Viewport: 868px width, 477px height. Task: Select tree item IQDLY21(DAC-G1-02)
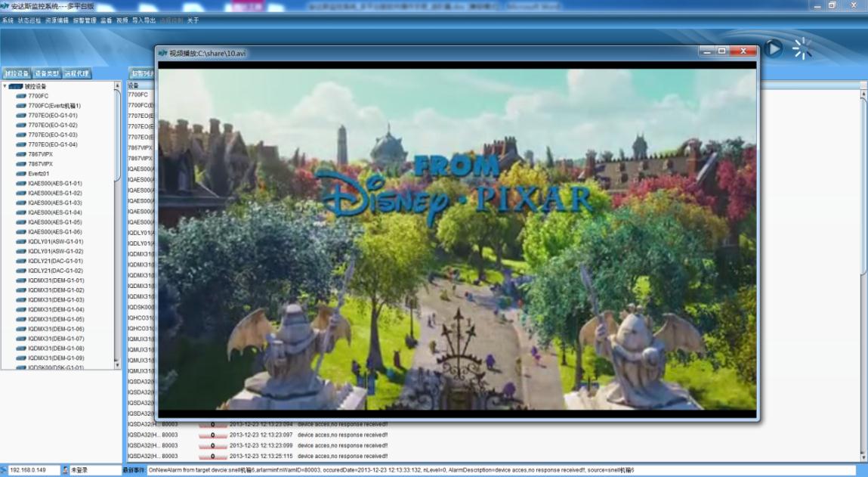(56, 271)
